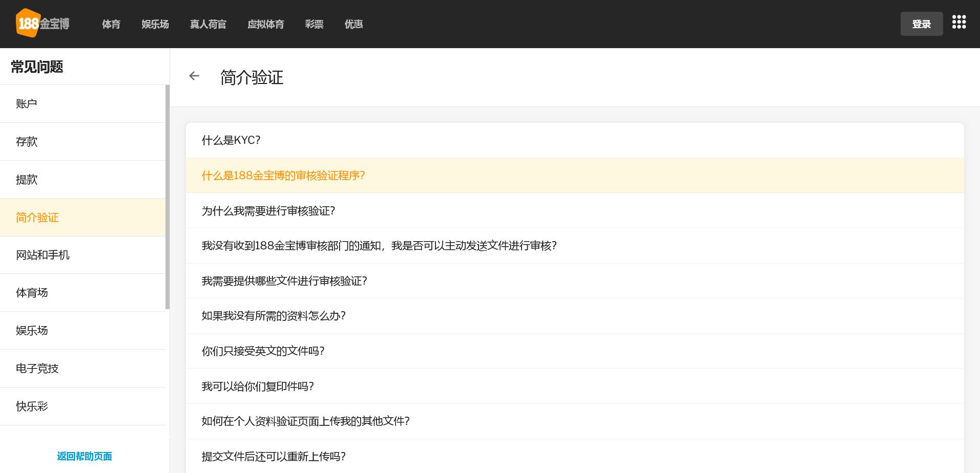Select 网站和手机 in the FAQ sidebar

coord(82,255)
